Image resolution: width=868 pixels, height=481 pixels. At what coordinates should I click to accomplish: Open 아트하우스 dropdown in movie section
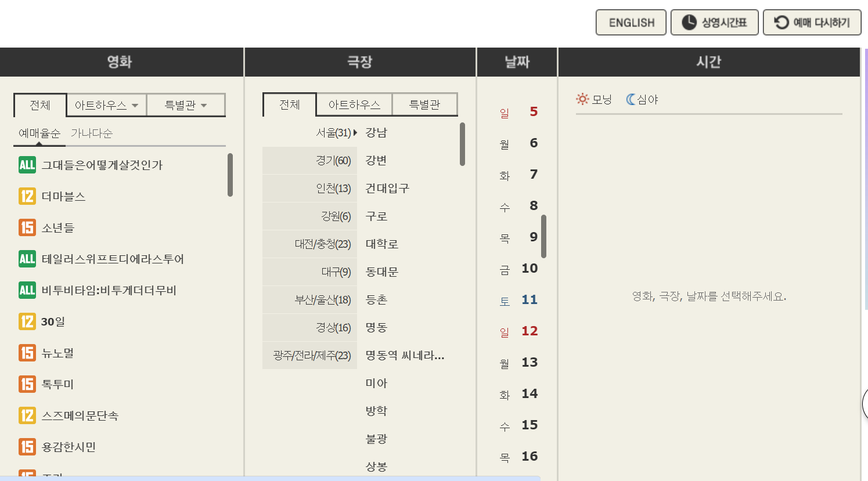pos(107,105)
